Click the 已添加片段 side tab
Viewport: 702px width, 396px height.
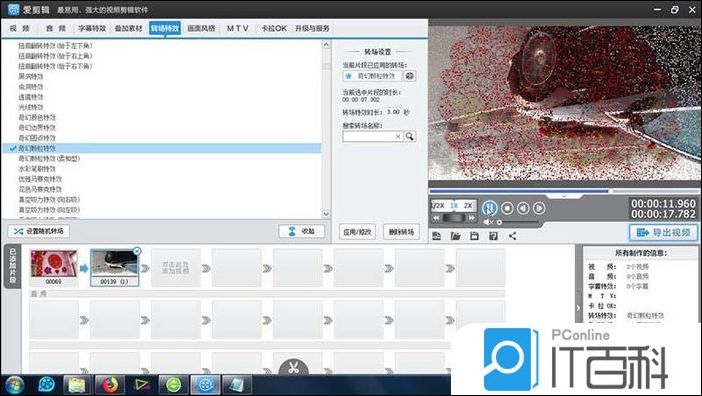click(13, 266)
